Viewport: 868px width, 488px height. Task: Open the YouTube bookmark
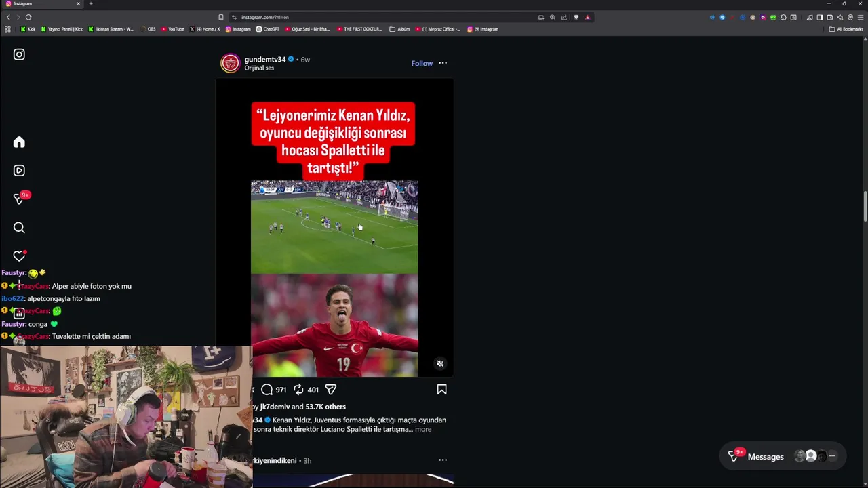coord(173,29)
